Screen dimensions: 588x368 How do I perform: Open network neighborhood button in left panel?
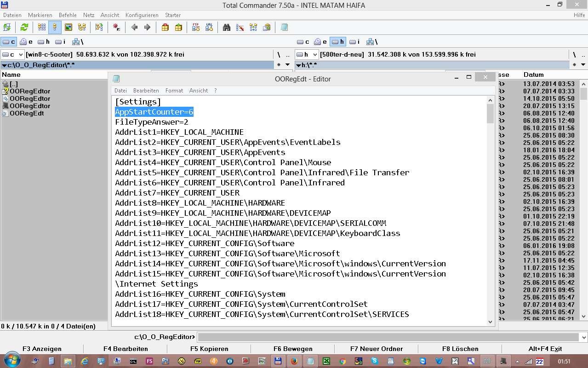coord(77,42)
